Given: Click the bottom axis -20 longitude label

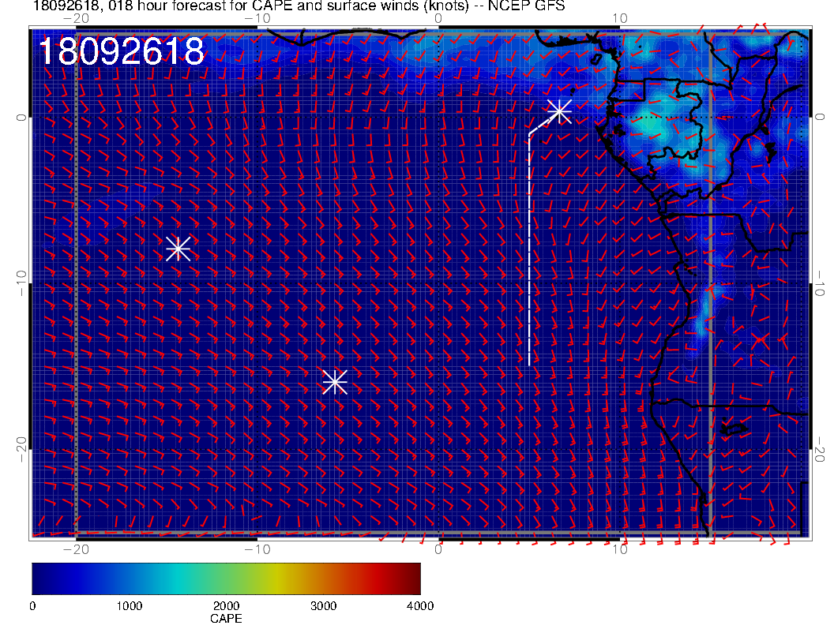Looking at the screenshot, I should [x=76, y=549].
